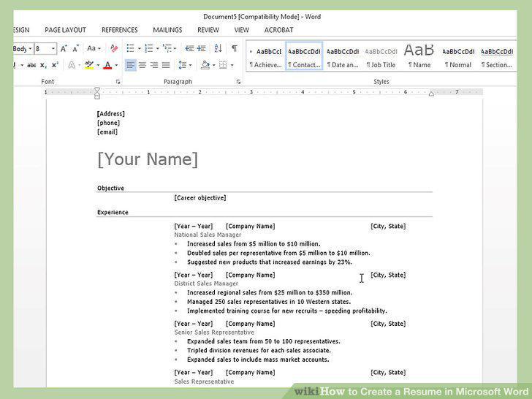Open the REFERENCES ribbon tab
The image size is (532, 399).
[119, 30]
